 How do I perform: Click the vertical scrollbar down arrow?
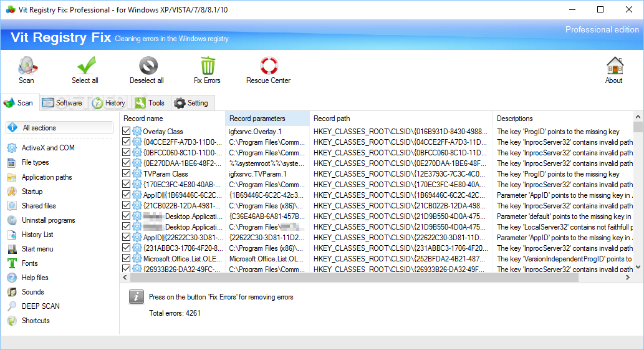click(x=638, y=267)
